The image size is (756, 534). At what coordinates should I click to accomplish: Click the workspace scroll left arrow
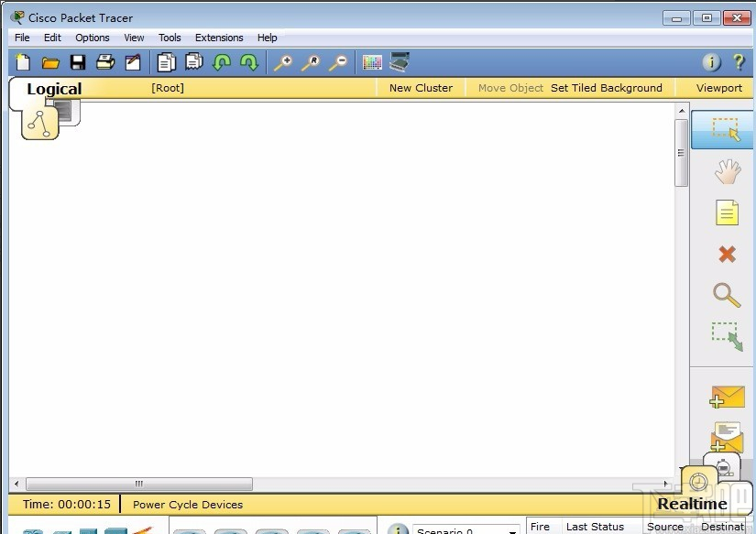[x=16, y=484]
